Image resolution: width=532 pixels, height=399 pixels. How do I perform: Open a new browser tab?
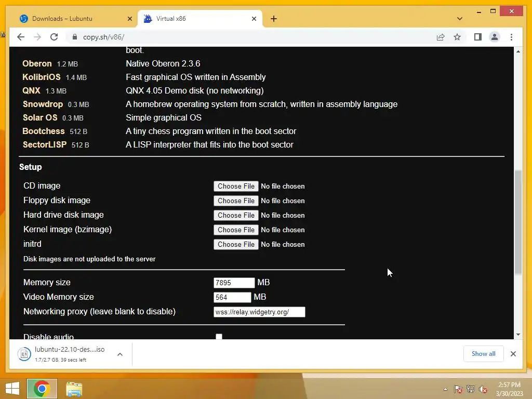tap(274, 19)
